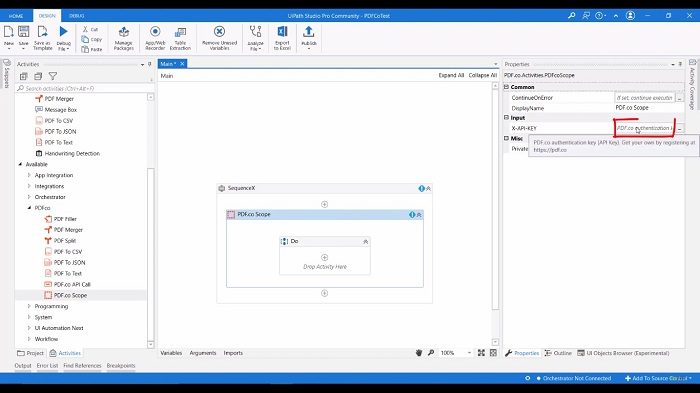Viewport: 700px width, 393px height.
Task: Open expression editor for X-API-KEY
Action: coord(679,129)
